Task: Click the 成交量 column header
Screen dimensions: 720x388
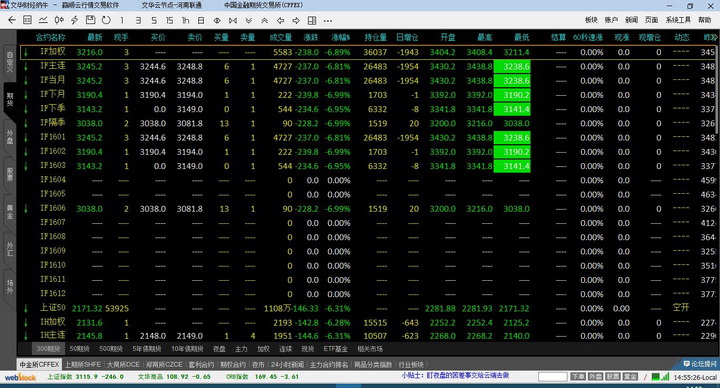Action: (x=281, y=37)
